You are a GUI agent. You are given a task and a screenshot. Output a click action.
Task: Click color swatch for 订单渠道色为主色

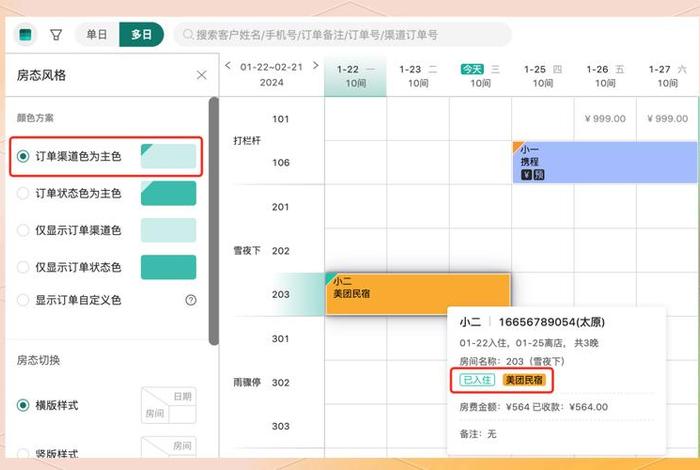pyautogui.click(x=168, y=156)
